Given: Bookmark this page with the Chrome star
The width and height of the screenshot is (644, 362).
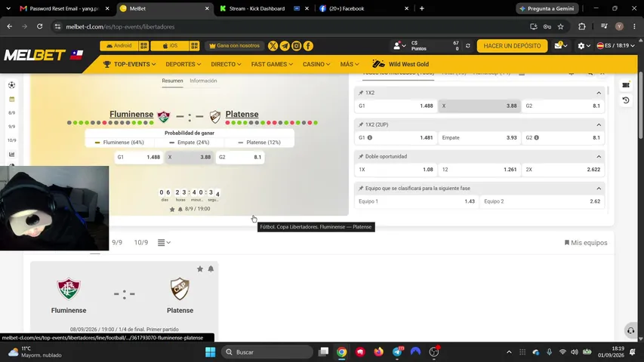Looking at the screenshot, I should (x=561, y=26).
